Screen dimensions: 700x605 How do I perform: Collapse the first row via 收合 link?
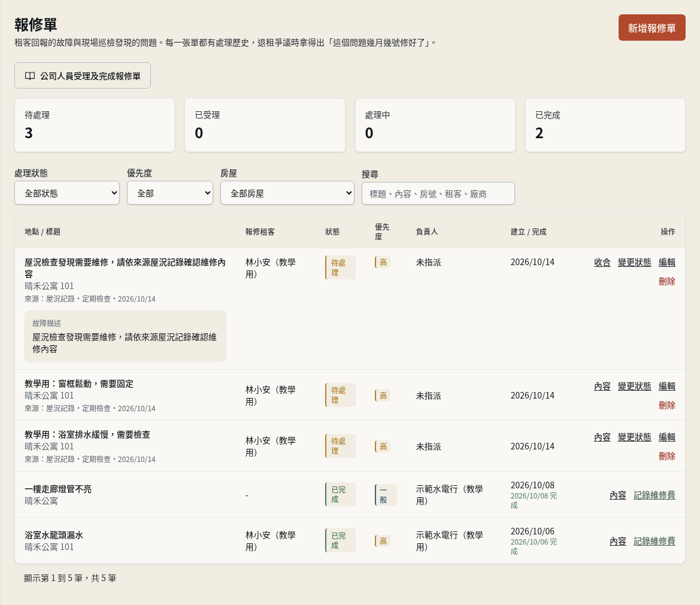(602, 262)
